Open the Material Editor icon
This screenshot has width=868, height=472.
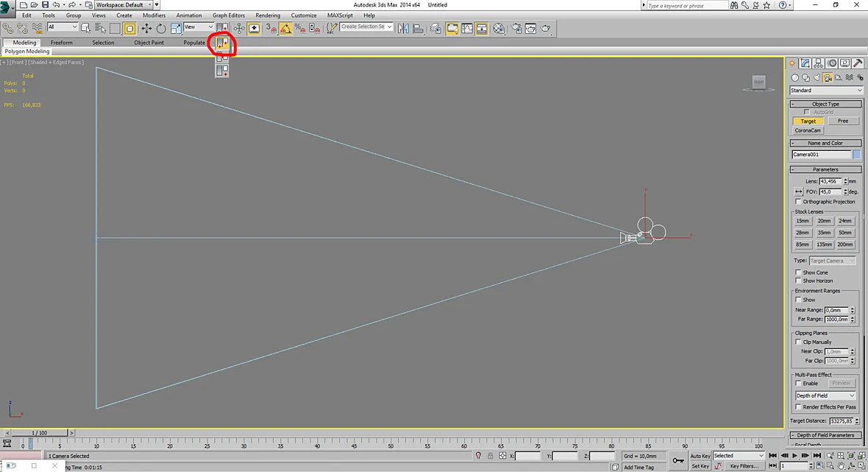(x=499, y=28)
